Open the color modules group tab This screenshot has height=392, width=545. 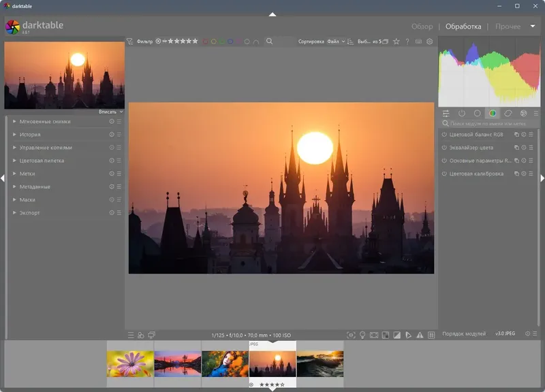pyautogui.click(x=493, y=113)
